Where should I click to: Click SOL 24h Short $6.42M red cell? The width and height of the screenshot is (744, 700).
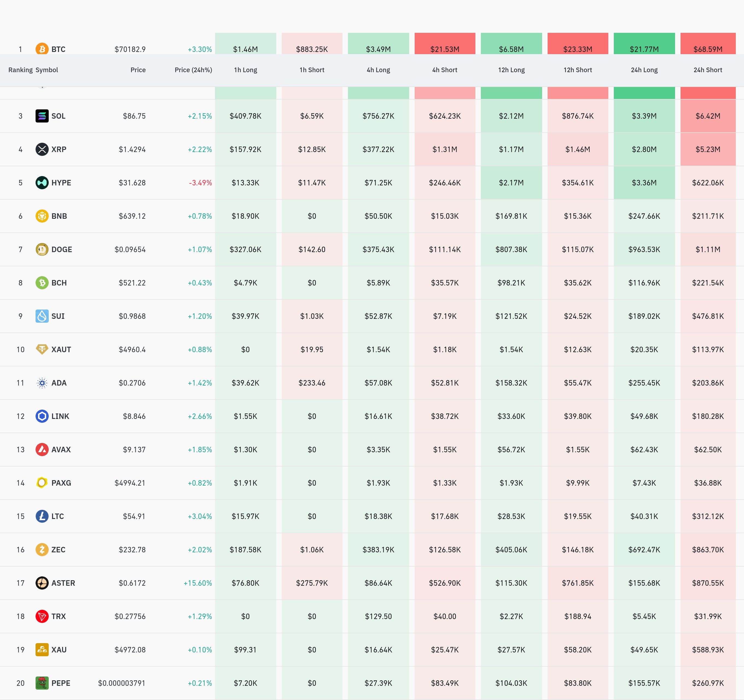tap(707, 116)
